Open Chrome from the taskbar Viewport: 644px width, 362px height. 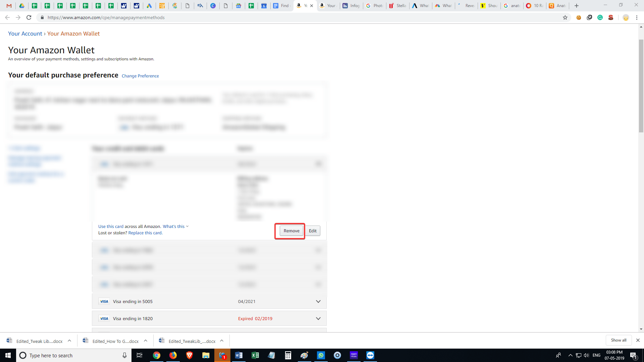[x=157, y=355]
